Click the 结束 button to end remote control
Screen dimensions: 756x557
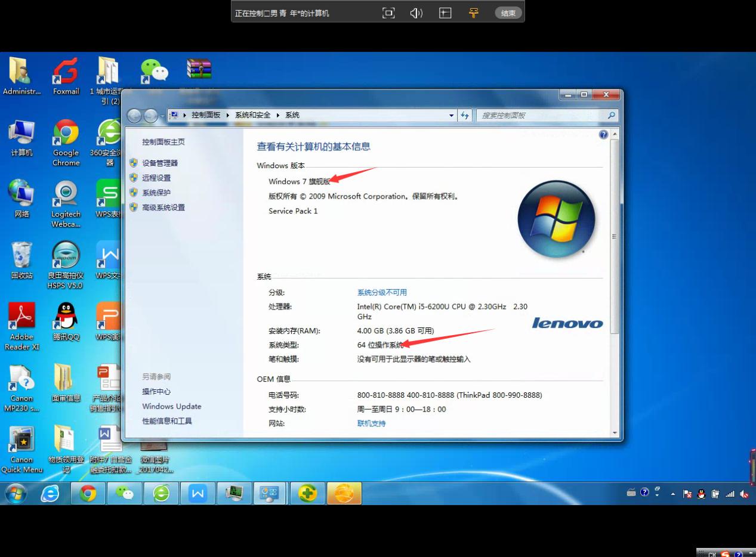(x=508, y=13)
